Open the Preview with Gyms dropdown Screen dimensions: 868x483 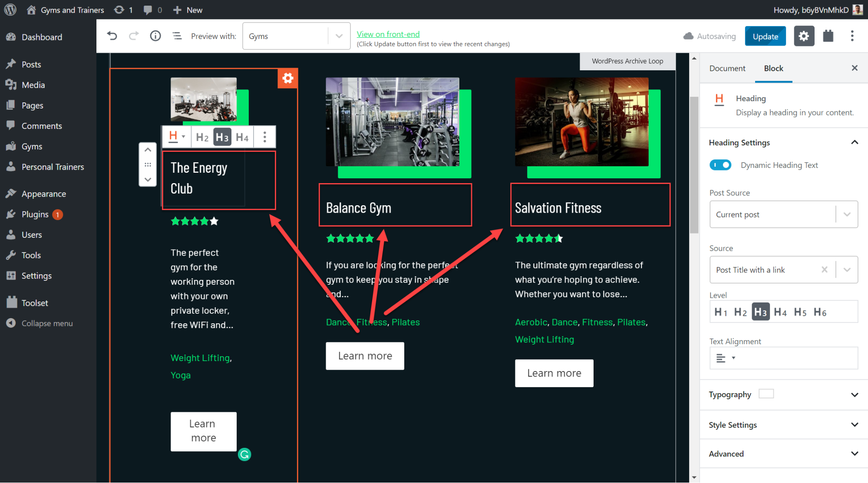coord(338,36)
